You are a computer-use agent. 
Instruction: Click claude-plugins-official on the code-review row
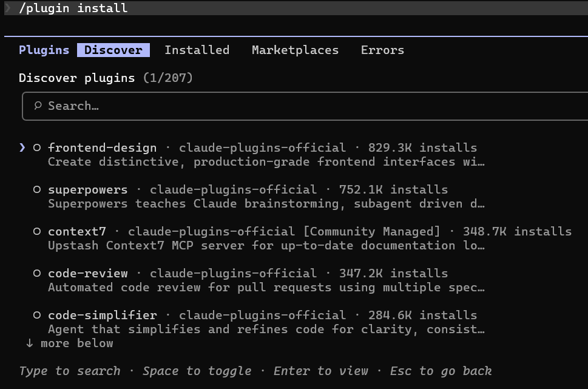pyautogui.click(x=233, y=274)
